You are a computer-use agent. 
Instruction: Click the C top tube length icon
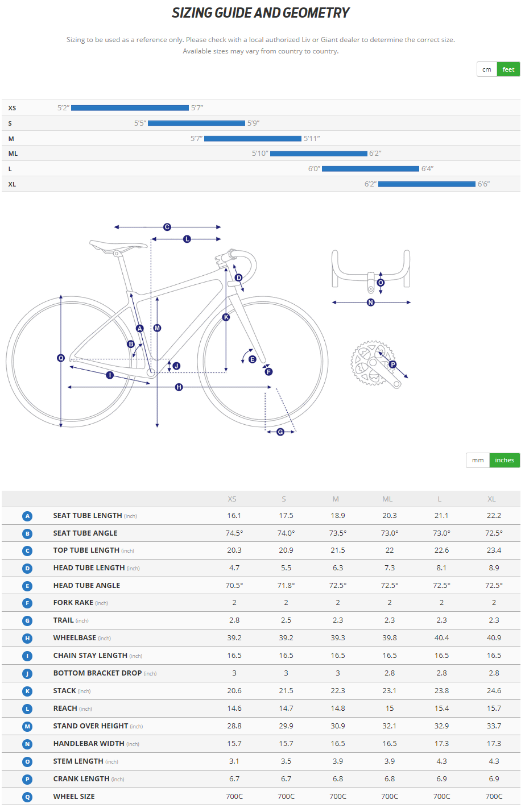[x=27, y=551]
